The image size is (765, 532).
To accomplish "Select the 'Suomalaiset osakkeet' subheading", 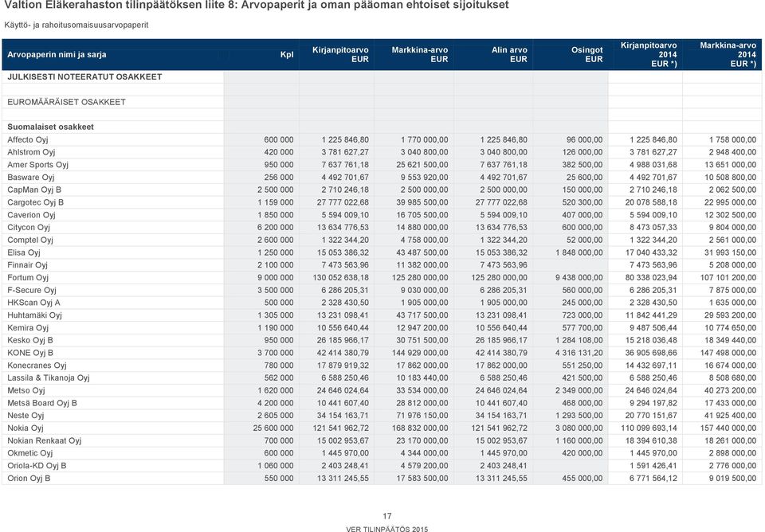I will point(50,127).
